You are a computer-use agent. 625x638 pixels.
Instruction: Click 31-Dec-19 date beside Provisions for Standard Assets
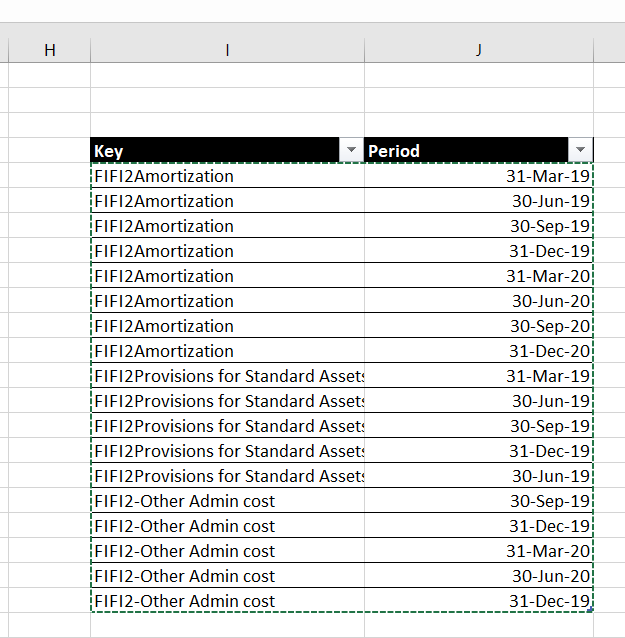[479, 451]
